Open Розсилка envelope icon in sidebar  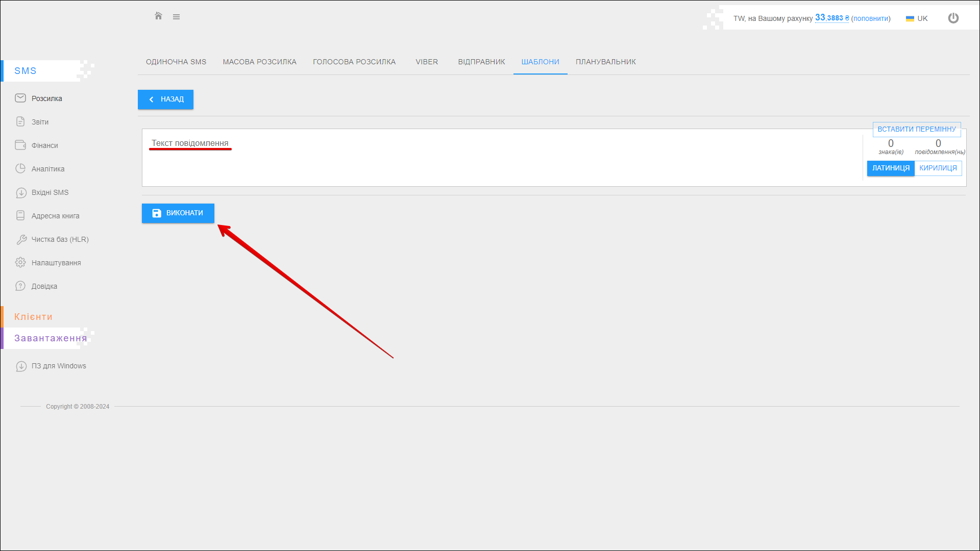click(x=20, y=98)
